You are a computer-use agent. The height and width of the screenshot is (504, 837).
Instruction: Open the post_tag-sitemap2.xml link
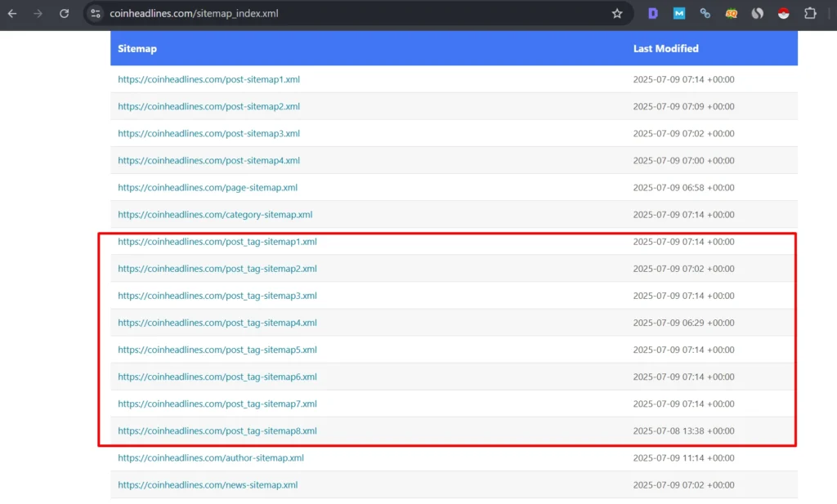[217, 269]
